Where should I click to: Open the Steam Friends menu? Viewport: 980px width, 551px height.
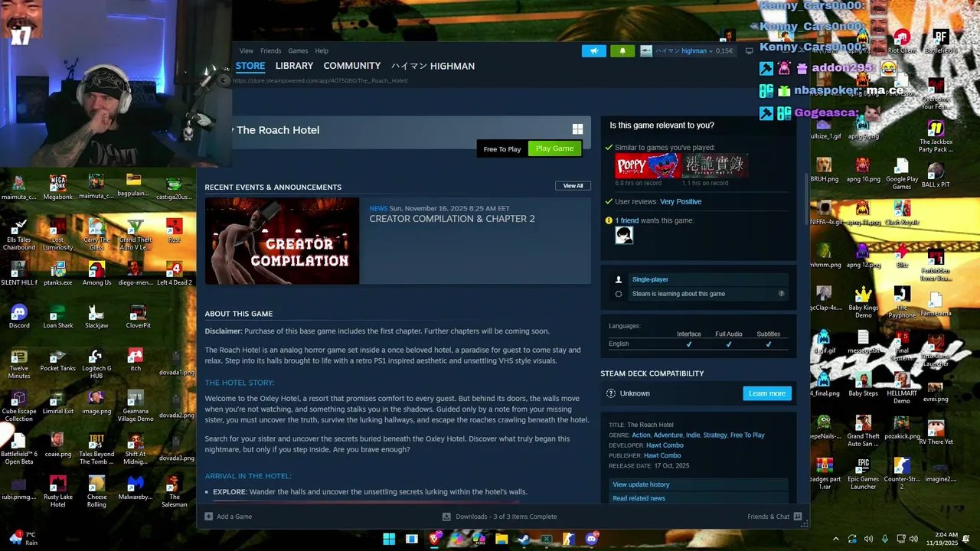pos(270,51)
